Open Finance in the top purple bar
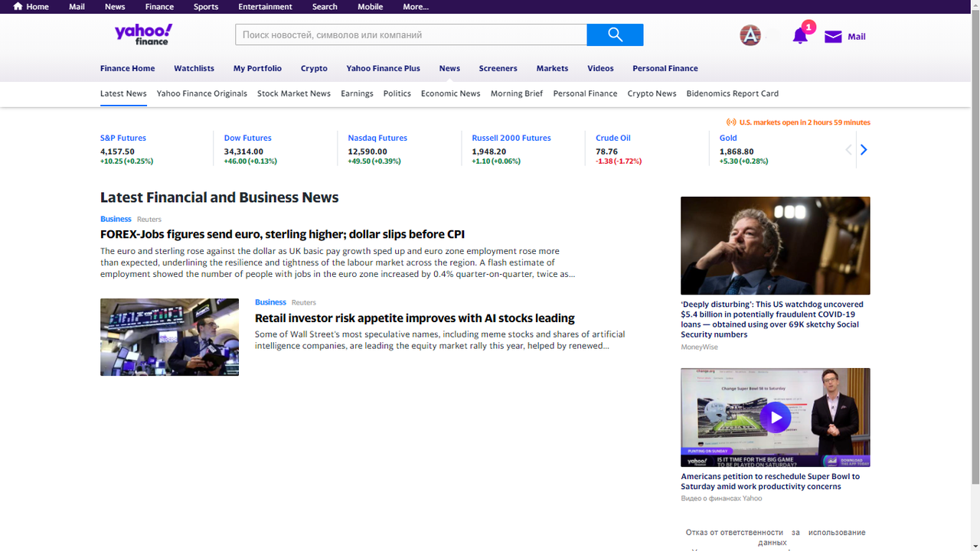980x551 pixels. pos(159,6)
